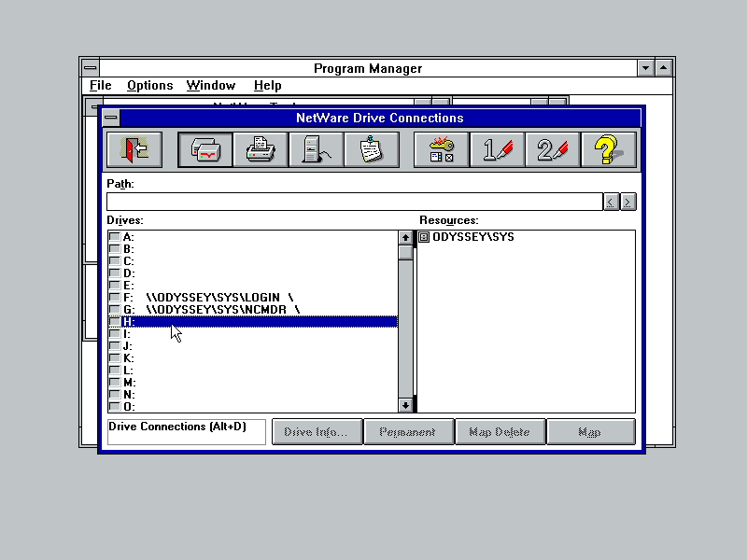Viewport: 747px width, 560px height.
Task: Click the Drives list scroll down arrow
Action: coord(405,405)
